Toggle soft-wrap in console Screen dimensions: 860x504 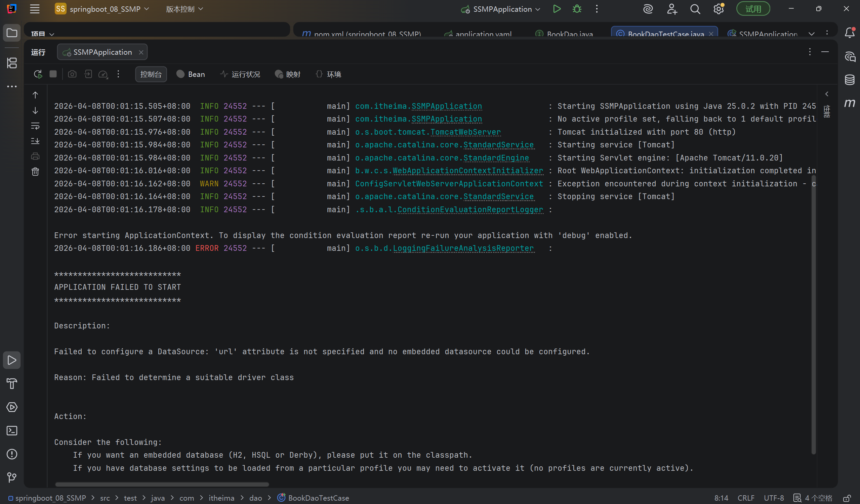pos(35,126)
